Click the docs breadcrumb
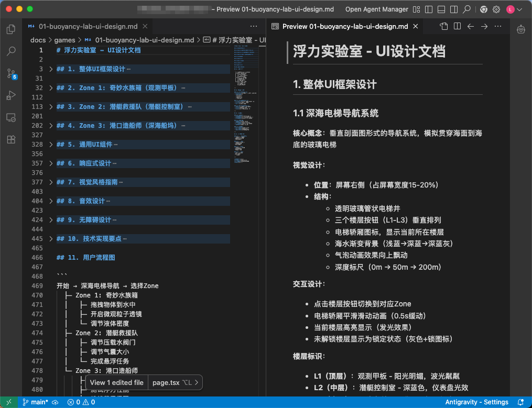532x408 pixels. tap(38, 40)
